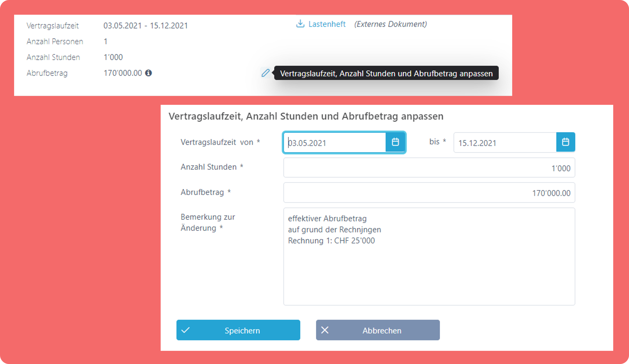Click the Anzahl Personen value 1
The image size is (629, 364).
coord(106,41)
